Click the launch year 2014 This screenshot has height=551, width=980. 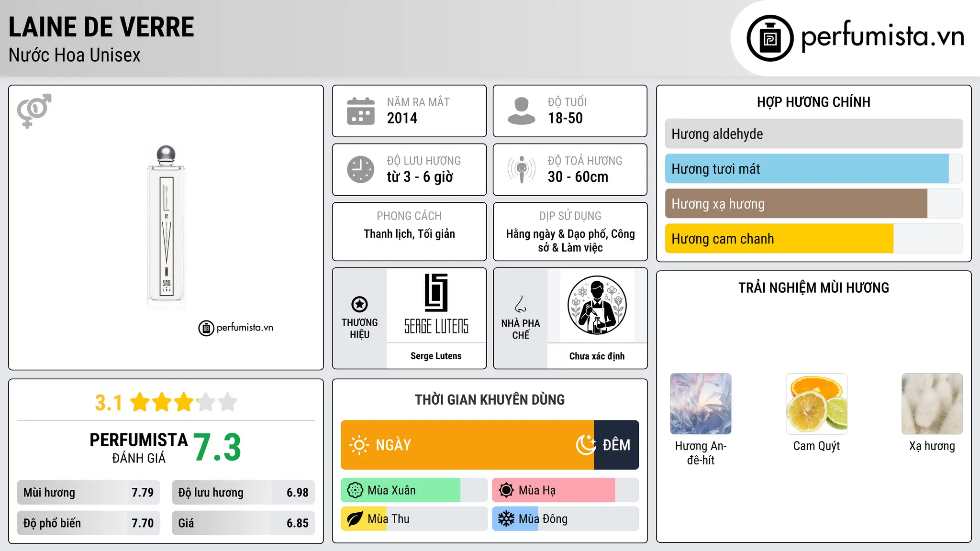point(402,118)
